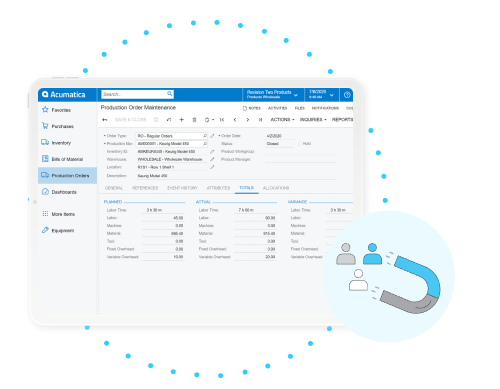
Task: Go to first record icon
Action: [x=222, y=120]
